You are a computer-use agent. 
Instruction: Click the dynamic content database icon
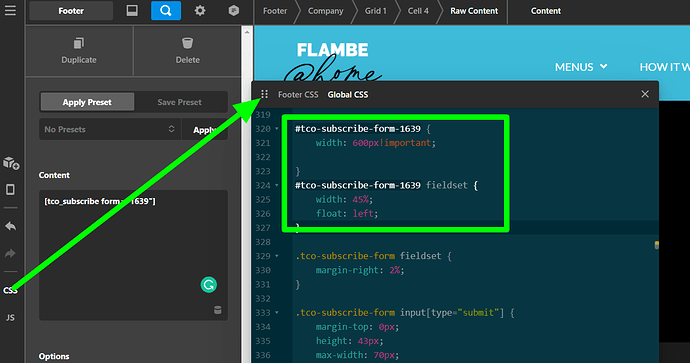pyautogui.click(x=217, y=310)
